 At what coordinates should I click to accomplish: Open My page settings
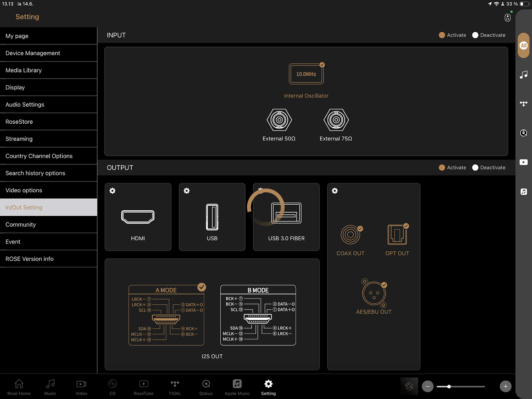(48, 36)
